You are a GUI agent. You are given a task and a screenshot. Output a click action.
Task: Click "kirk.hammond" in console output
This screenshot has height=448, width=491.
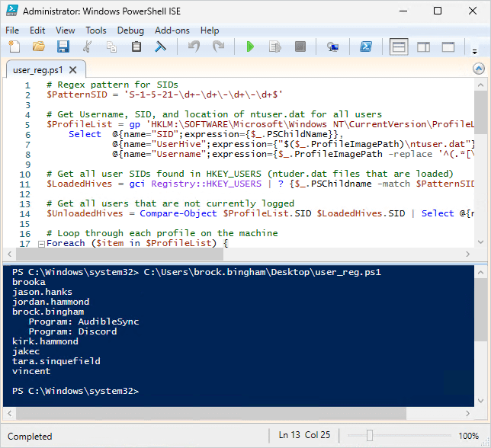[x=45, y=341]
